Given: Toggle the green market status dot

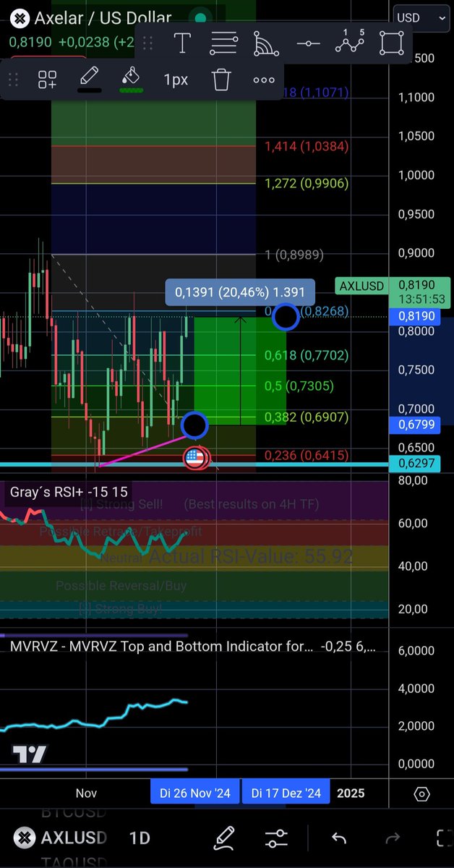Looking at the screenshot, I should click(x=202, y=18).
